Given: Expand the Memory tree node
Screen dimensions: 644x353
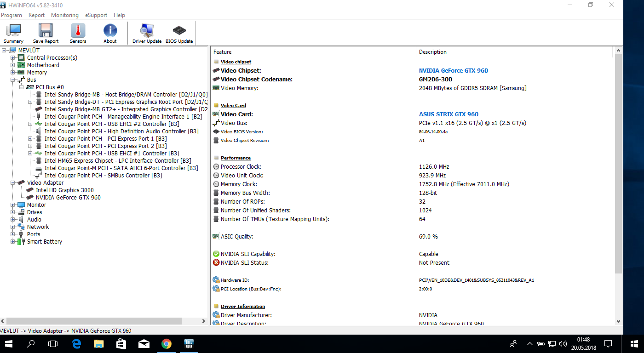Looking at the screenshot, I should click(x=13, y=72).
